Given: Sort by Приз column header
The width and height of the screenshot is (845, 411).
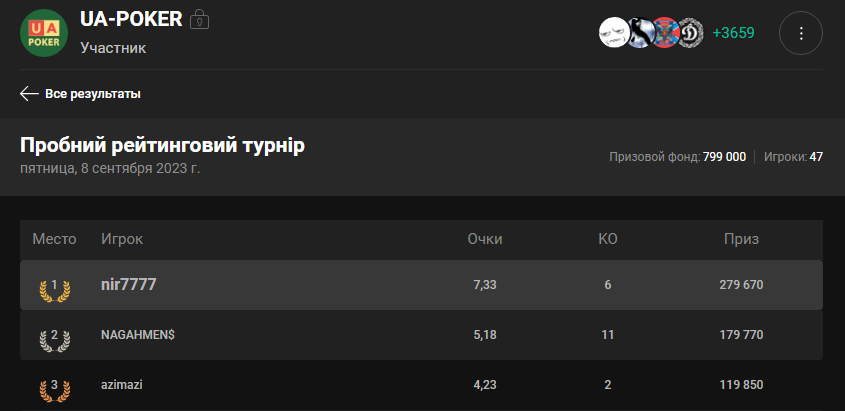Looking at the screenshot, I should click(742, 239).
